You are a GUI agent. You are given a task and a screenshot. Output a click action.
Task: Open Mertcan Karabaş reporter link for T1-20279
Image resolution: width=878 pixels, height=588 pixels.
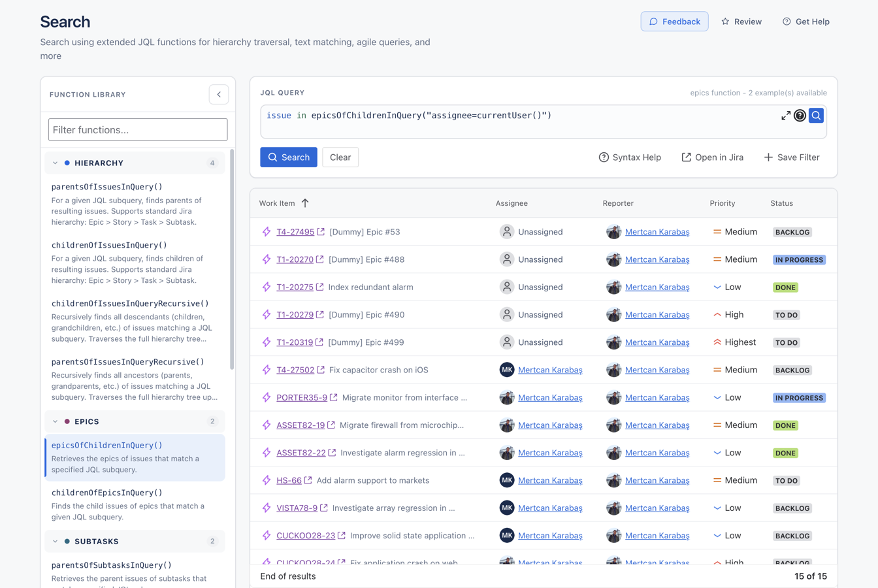pyautogui.click(x=657, y=314)
